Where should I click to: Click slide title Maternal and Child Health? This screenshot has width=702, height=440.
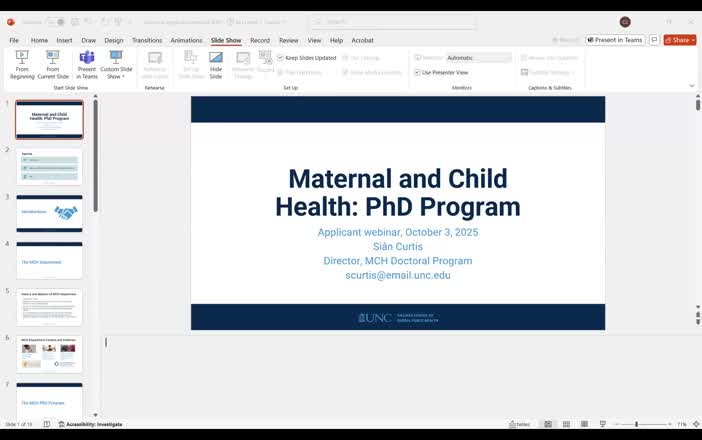[x=398, y=192]
